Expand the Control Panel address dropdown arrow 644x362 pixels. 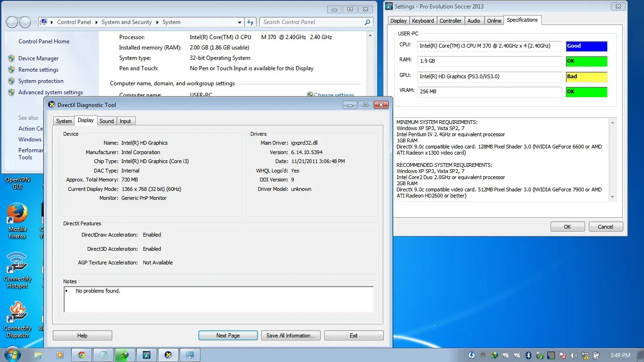click(240, 22)
